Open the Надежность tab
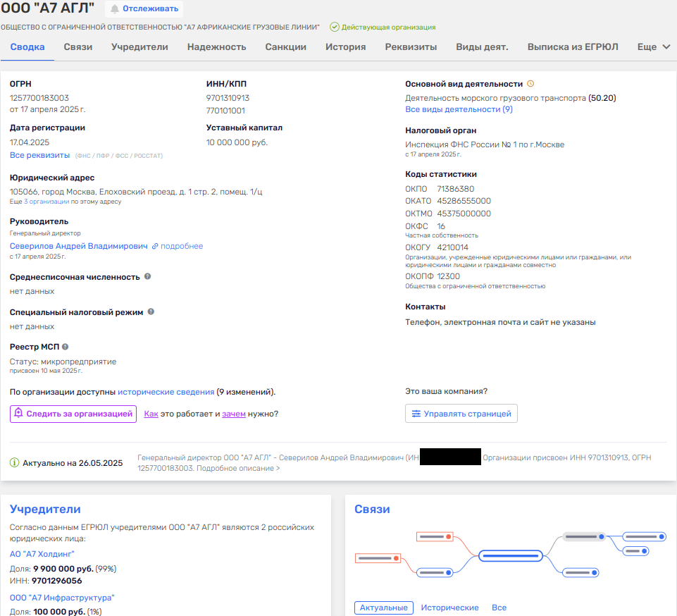 coord(217,47)
